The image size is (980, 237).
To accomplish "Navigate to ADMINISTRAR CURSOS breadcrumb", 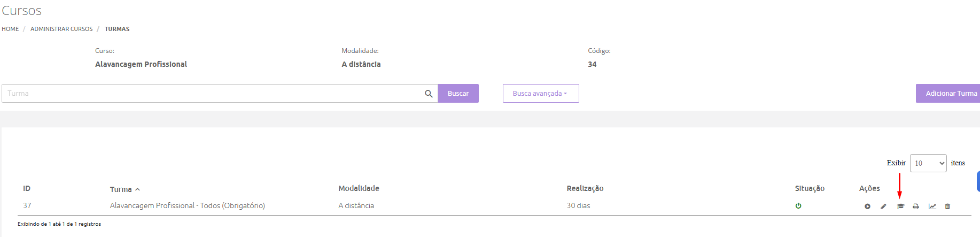I will (61, 29).
